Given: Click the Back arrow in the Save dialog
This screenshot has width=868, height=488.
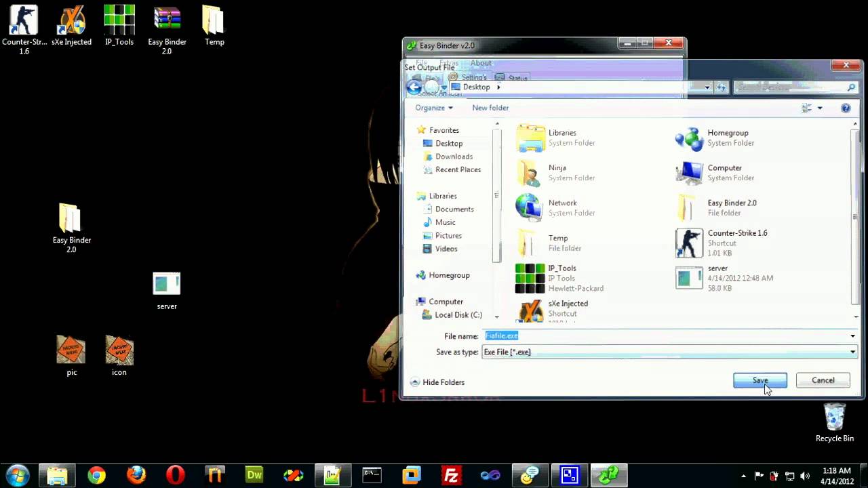Looking at the screenshot, I should [x=414, y=87].
